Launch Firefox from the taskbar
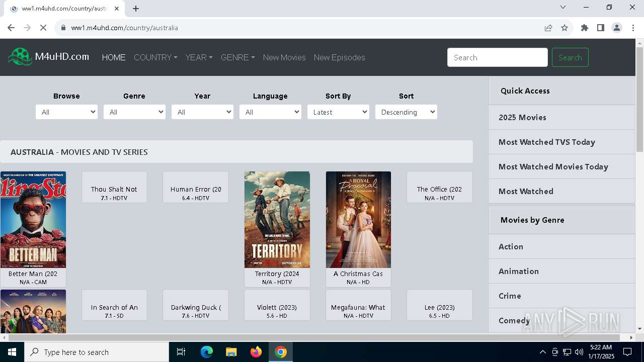Viewport: 644px width, 362px height. pyautogui.click(x=256, y=352)
